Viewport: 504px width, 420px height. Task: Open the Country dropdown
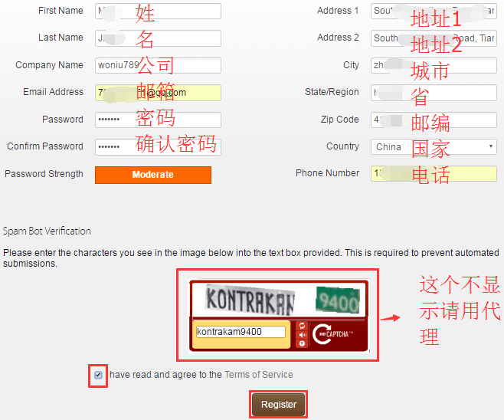[x=434, y=146]
